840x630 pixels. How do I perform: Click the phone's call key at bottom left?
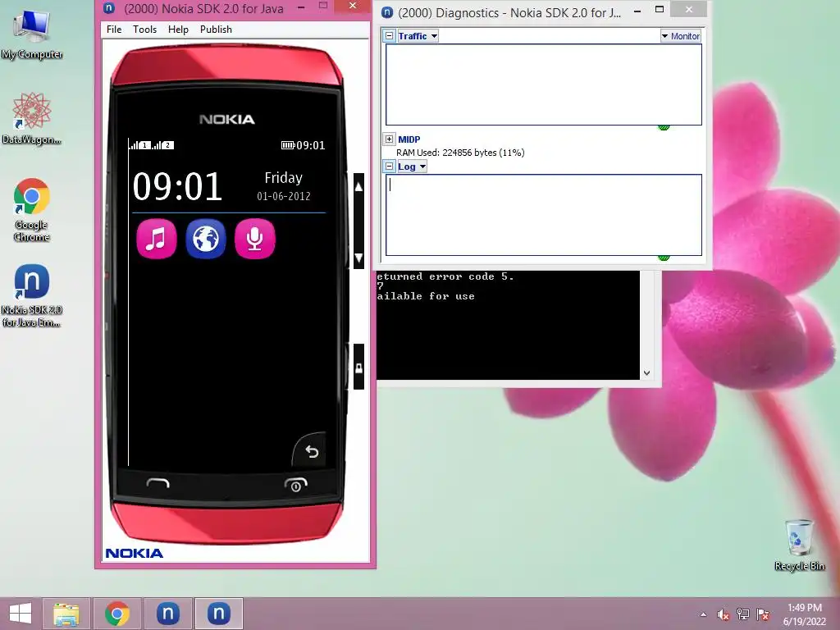158,483
